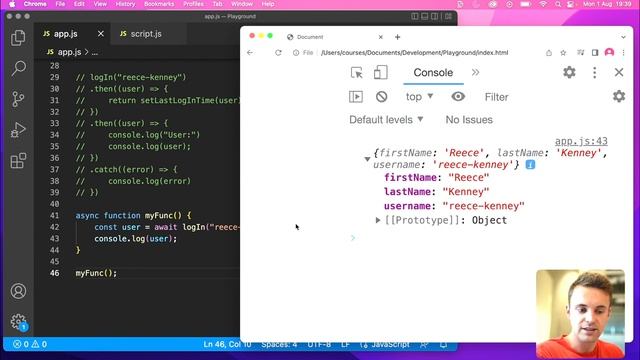Toggle the VS Code primary sidebar layout icon
Image resolution: width=640 pixels, height=360 pixels.
point(415,16)
